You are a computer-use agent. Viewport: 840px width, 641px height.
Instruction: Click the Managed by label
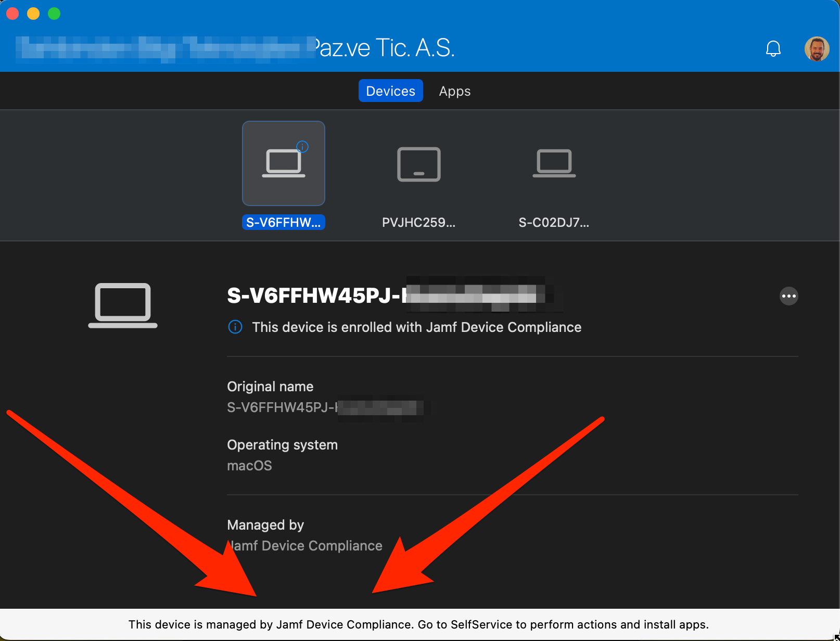[x=265, y=525]
